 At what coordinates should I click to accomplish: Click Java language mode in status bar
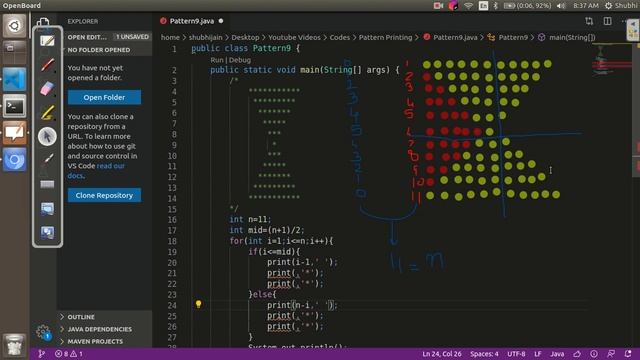click(557, 354)
